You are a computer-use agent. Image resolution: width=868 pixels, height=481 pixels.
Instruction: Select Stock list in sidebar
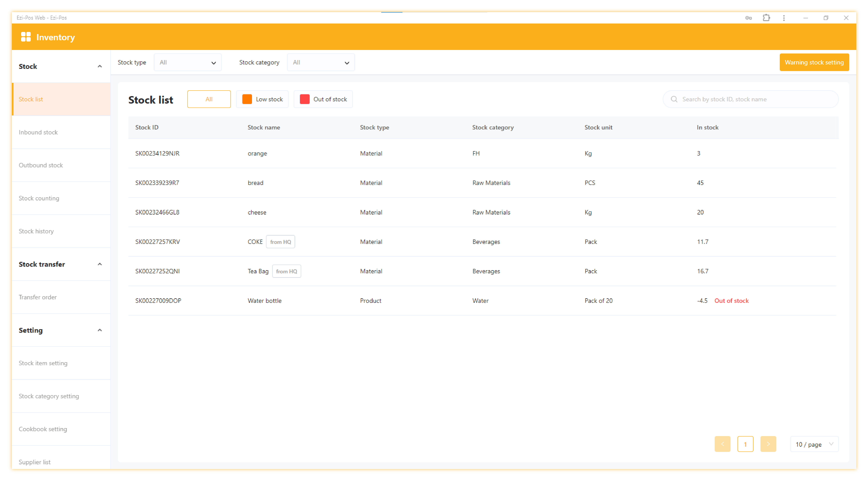[61, 99]
